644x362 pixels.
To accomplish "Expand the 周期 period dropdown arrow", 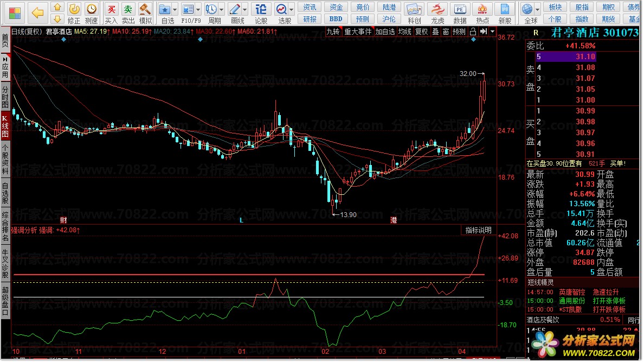I will tap(222, 9).
